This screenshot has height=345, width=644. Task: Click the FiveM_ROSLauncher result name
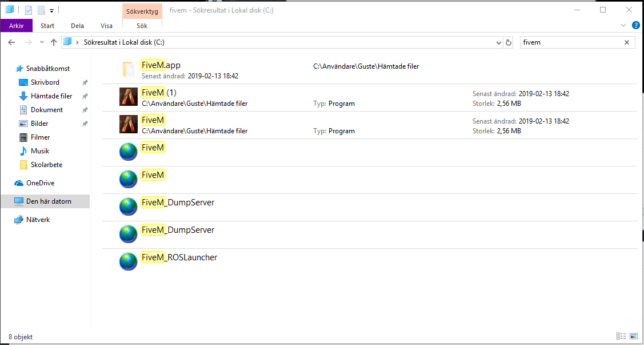179,257
